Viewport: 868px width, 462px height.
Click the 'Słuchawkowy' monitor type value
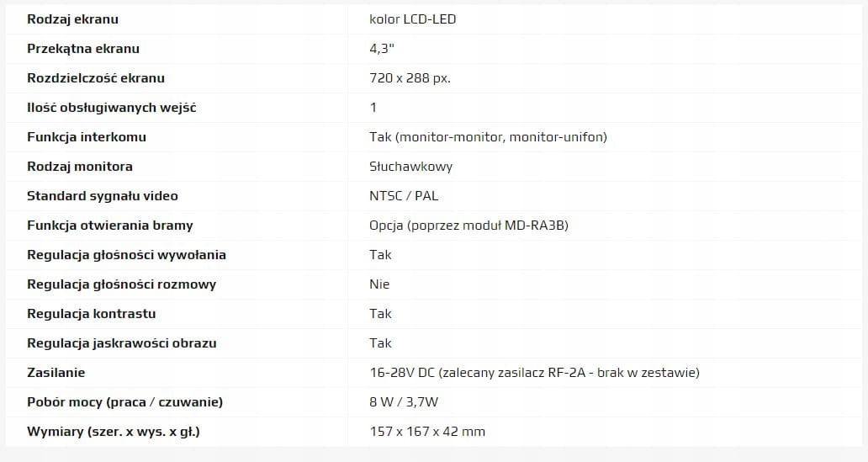pos(410,166)
